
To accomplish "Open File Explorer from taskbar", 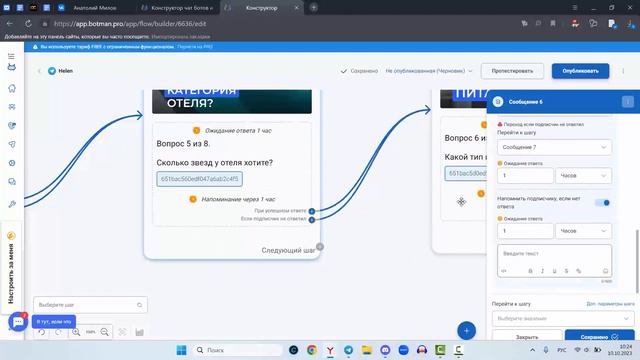I will [x=367, y=350].
